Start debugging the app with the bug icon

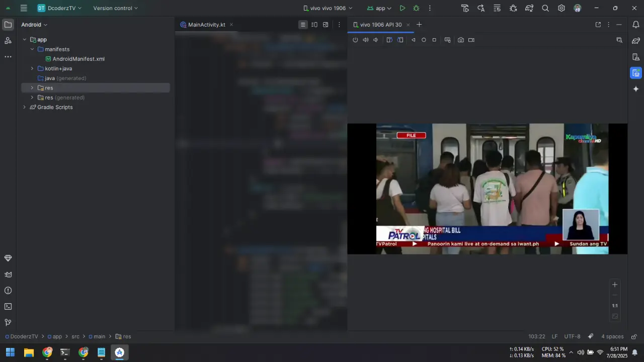click(416, 8)
